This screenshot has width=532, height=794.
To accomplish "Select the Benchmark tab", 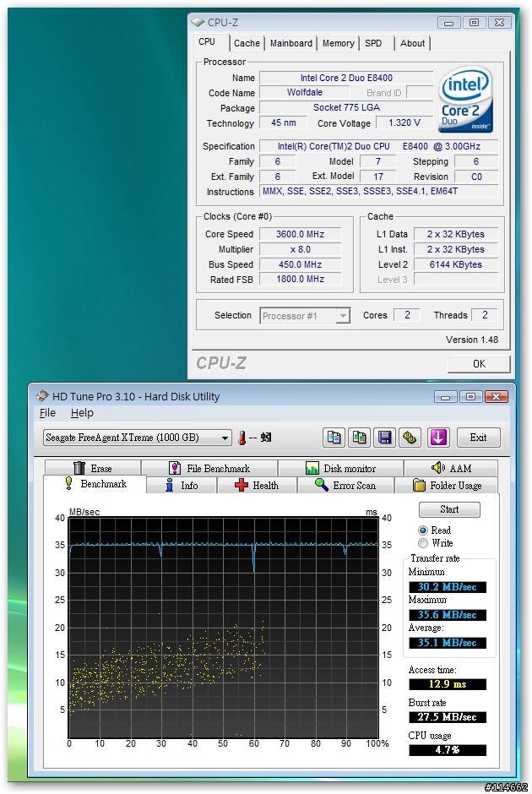I will pyautogui.click(x=95, y=484).
